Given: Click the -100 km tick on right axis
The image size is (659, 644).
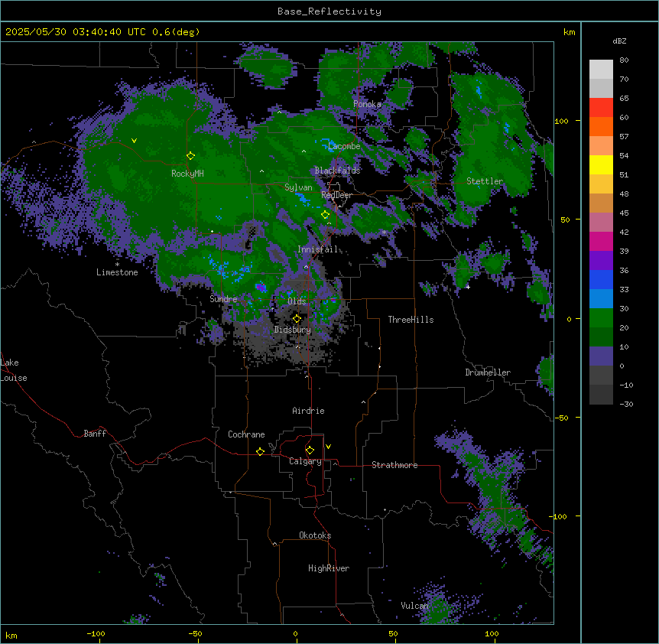Looking at the screenshot, I should click(x=559, y=516).
